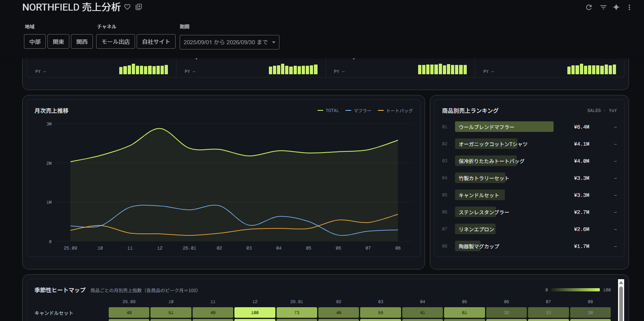
Task: Click the heatmap cell showing 48
Action: (129, 312)
